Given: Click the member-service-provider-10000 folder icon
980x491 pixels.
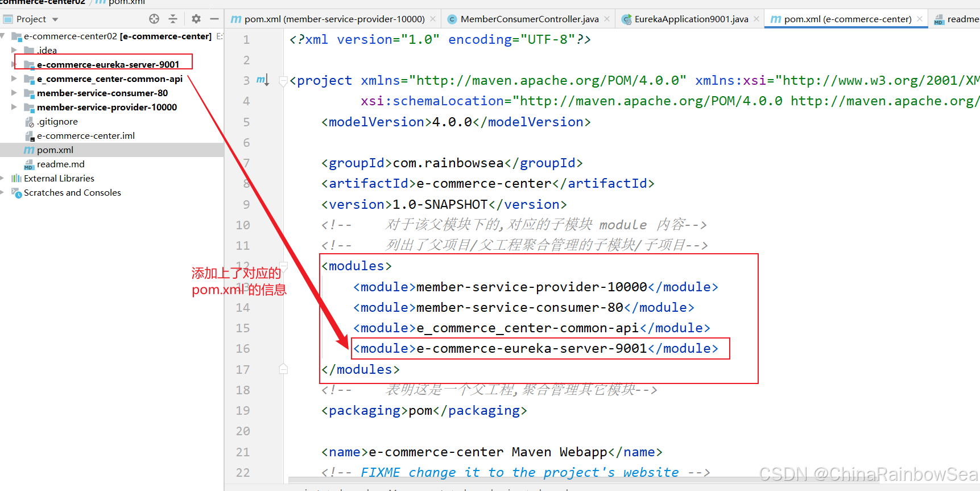Looking at the screenshot, I should 29,108.
